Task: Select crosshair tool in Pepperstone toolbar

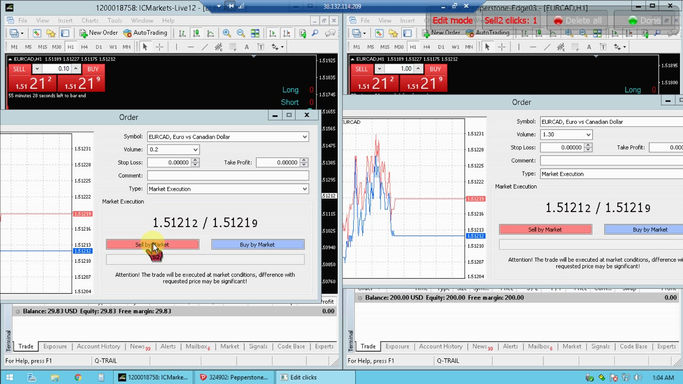Action: pyautogui.click(x=502, y=47)
